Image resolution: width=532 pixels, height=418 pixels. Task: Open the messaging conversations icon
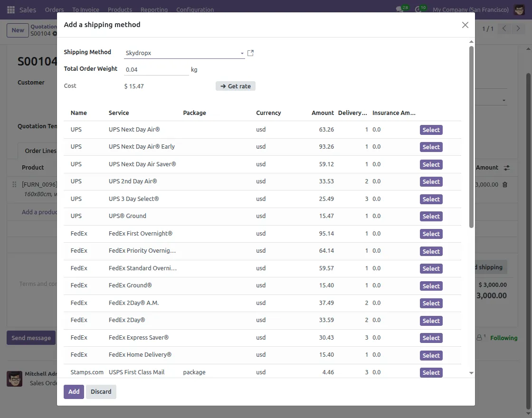click(x=399, y=8)
